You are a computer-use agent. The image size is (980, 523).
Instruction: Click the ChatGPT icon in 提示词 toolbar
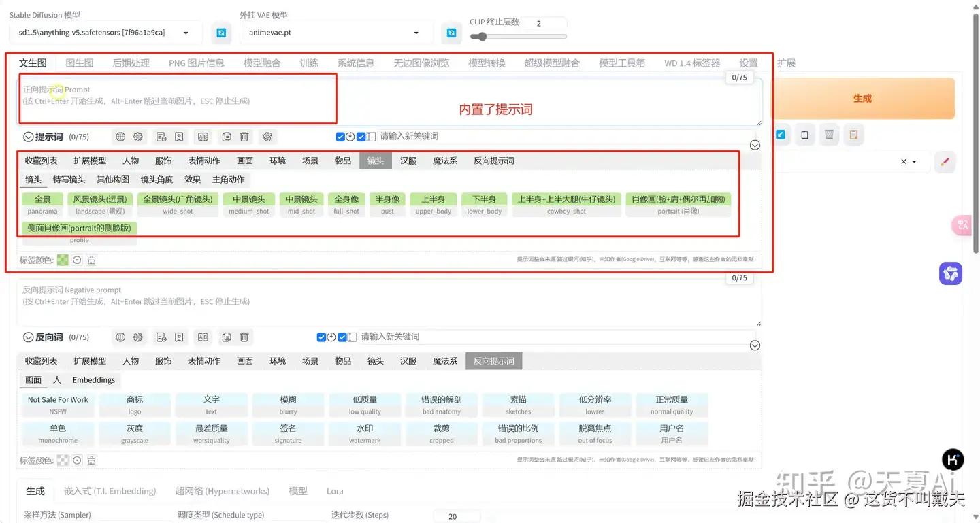268,137
